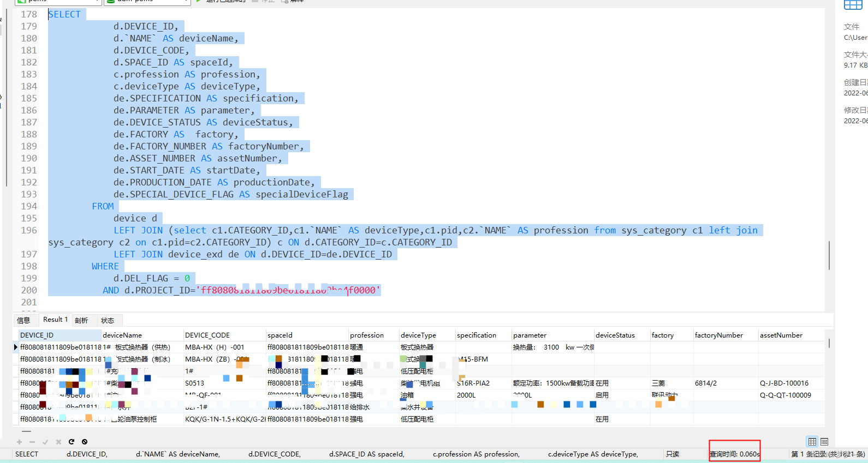Click the profession column header
Viewport: 868px width, 463px height.
373,335
